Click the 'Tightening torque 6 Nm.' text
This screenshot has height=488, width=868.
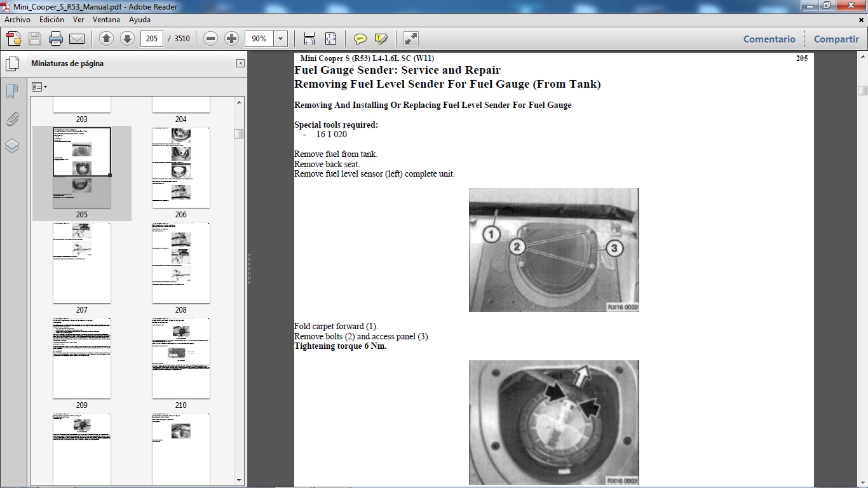tap(340, 346)
